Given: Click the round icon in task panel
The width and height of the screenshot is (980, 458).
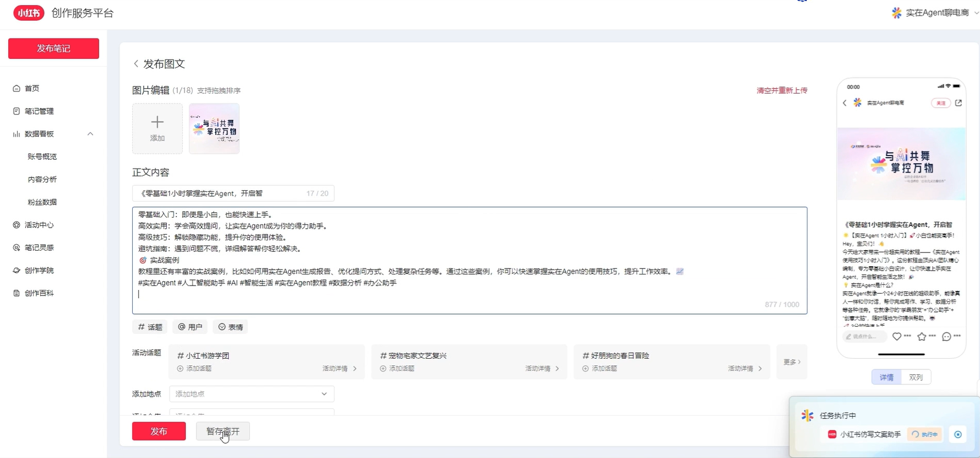Looking at the screenshot, I should point(958,434).
